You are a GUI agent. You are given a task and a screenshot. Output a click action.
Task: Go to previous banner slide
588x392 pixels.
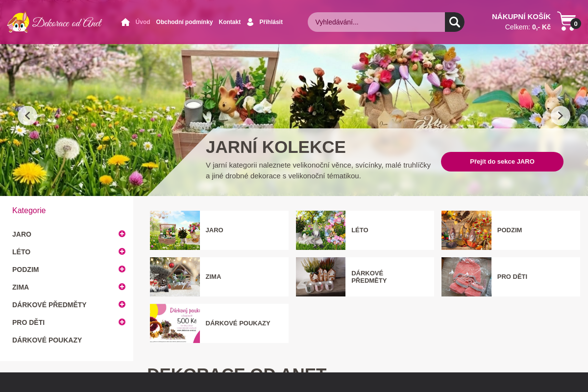pos(27,116)
